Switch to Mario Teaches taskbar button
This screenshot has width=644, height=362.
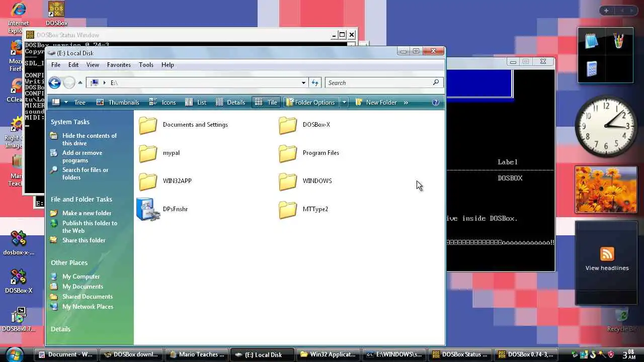click(x=196, y=354)
